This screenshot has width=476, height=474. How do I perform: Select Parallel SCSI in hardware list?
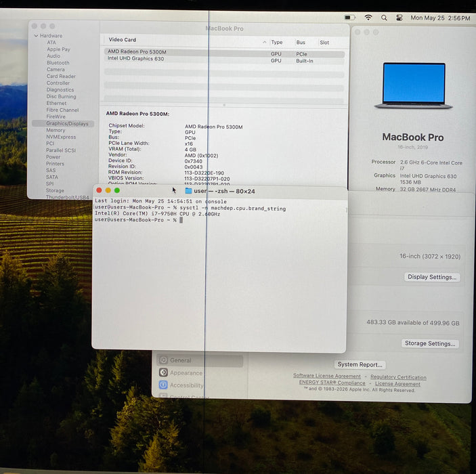(x=61, y=150)
